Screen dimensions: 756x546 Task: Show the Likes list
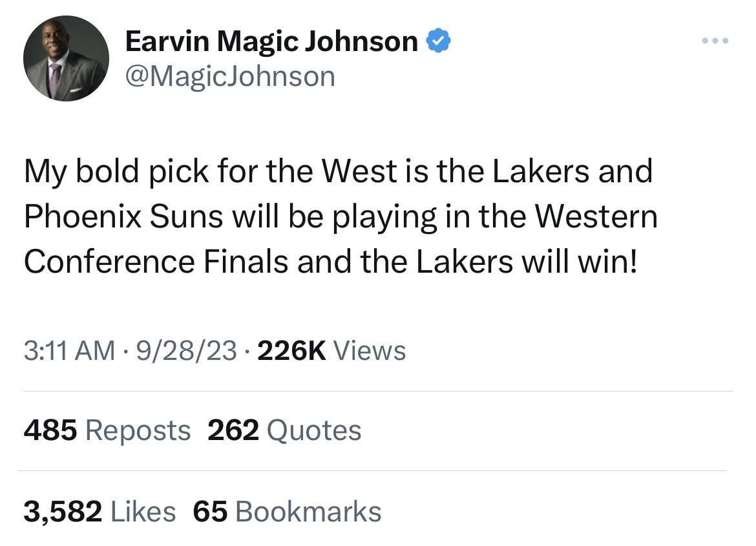(143, 511)
